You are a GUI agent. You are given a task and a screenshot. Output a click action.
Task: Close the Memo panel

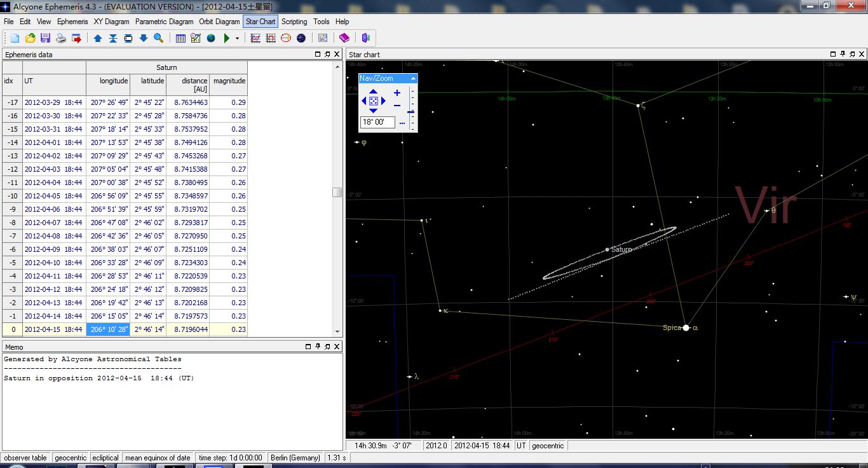[x=337, y=347]
